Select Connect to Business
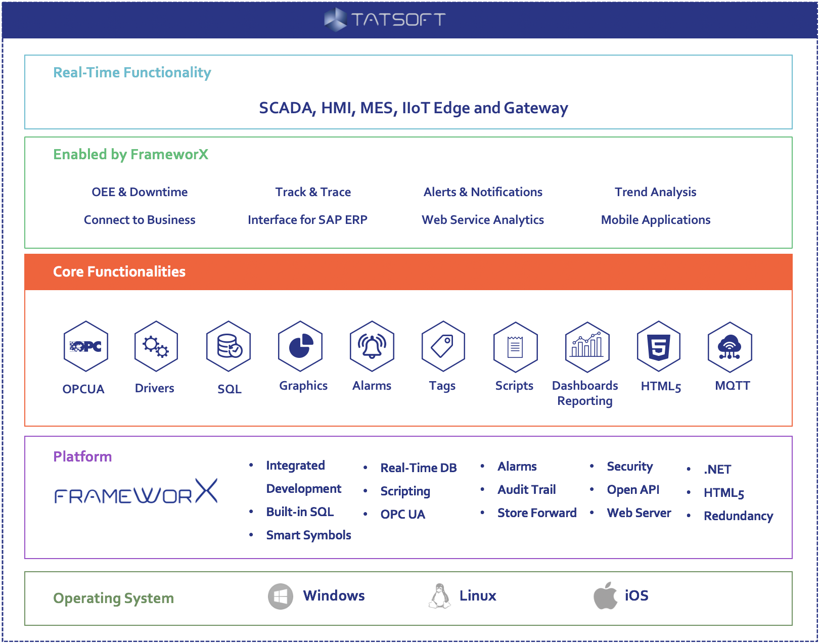The width and height of the screenshot is (820, 644). tap(140, 220)
